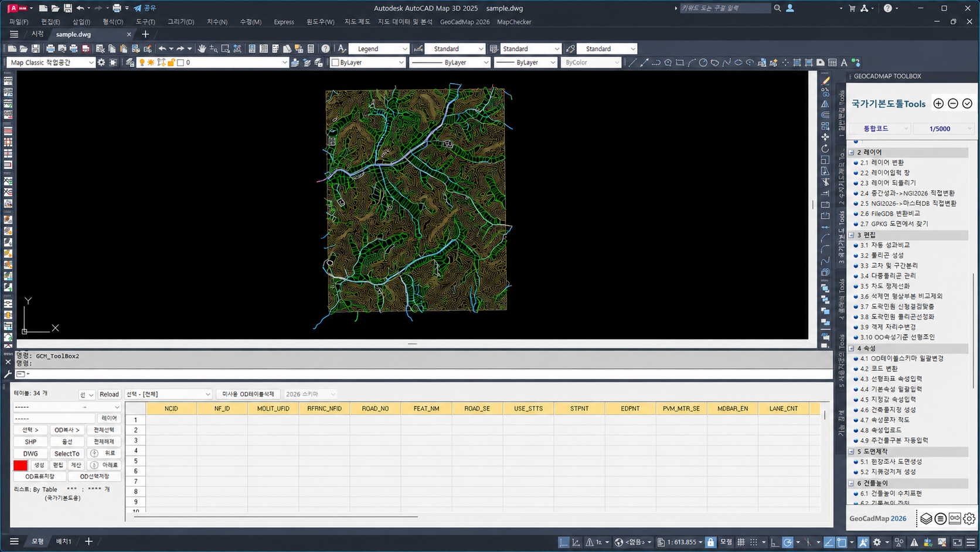Viewport: 980px width, 552px height.
Task: Open GeoCadMap settings gear at panel bottom
Action: coord(969,519)
